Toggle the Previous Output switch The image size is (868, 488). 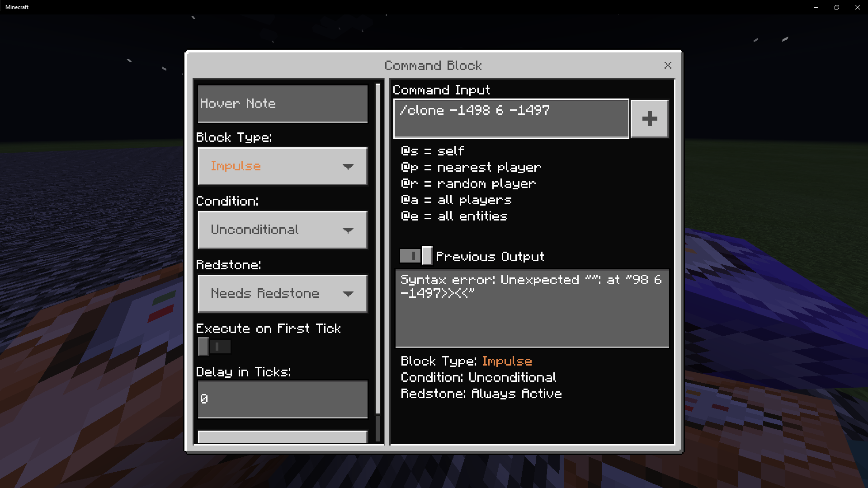416,256
